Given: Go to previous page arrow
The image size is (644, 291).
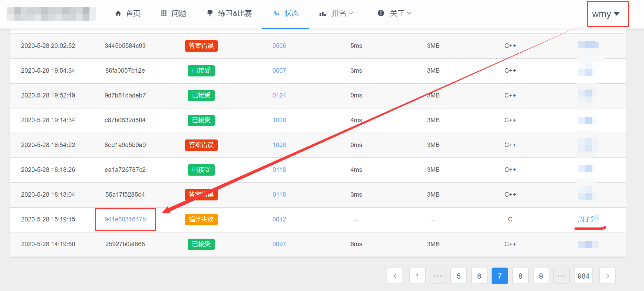Looking at the screenshot, I should click(x=395, y=276).
